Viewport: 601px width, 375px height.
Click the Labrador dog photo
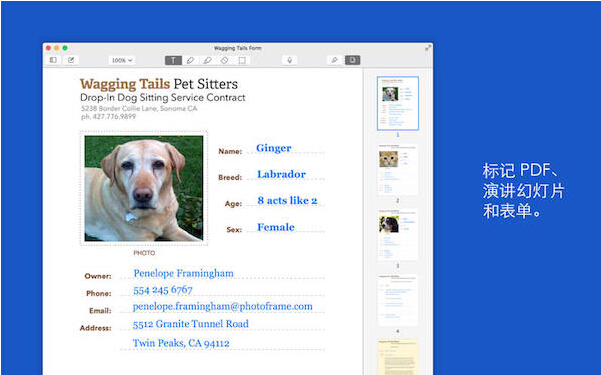(x=144, y=188)
